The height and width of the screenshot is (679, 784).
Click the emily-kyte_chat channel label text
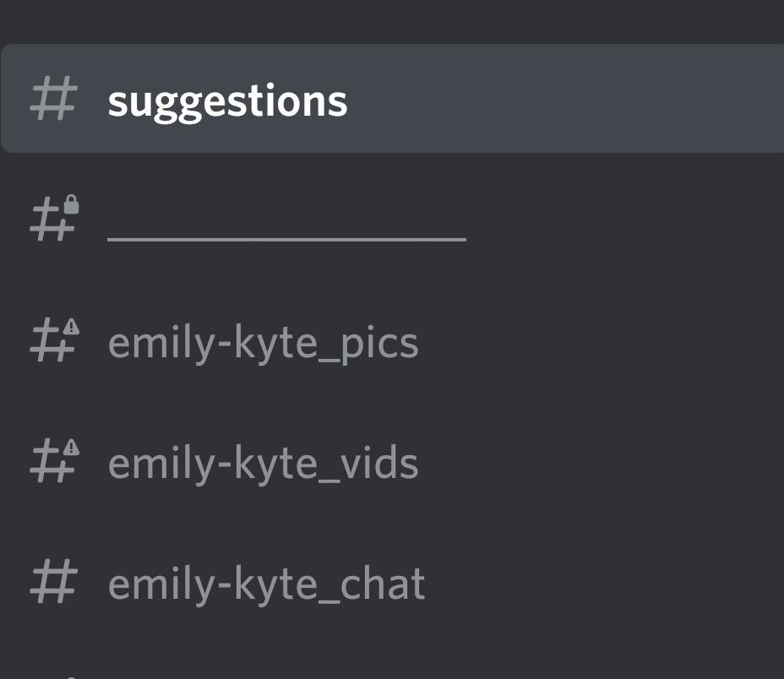click(x=265, y=582)
